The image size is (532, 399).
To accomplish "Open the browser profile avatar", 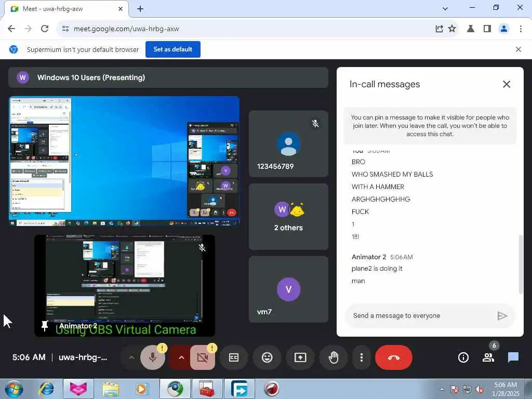I will coord(504,29).
